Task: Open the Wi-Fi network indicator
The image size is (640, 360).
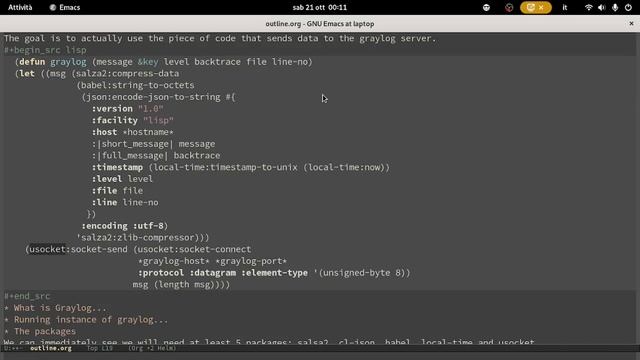Action: (x=588, y=7)
